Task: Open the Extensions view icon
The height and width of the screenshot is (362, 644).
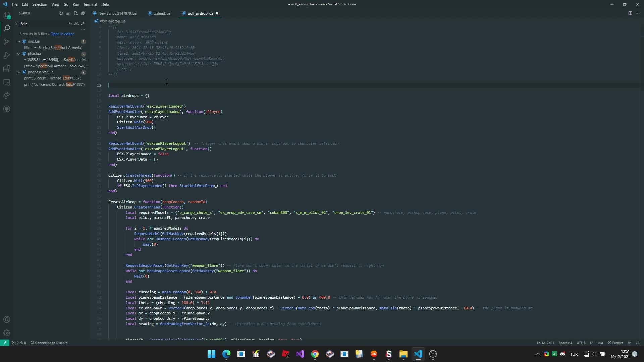Action: 7,69
